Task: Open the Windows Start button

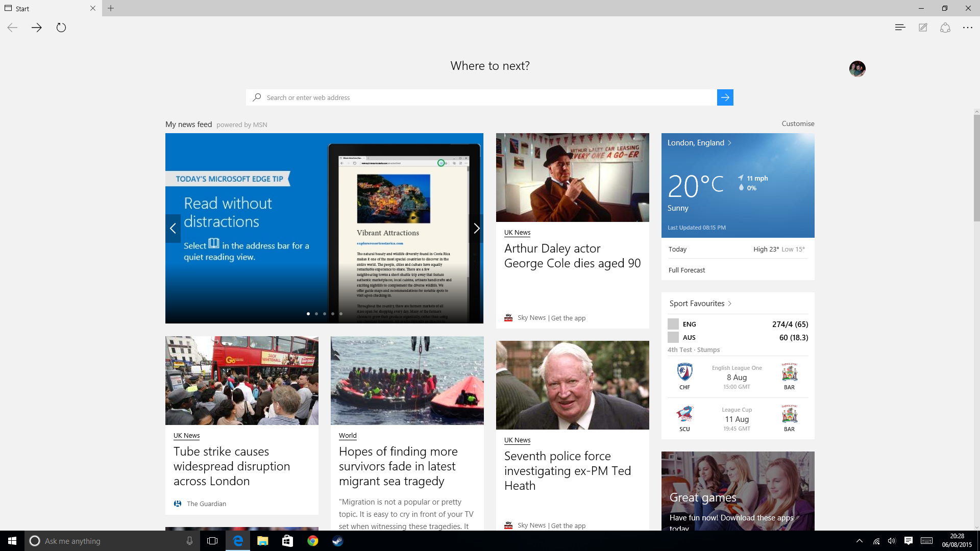Action: (x=12, y=541)
